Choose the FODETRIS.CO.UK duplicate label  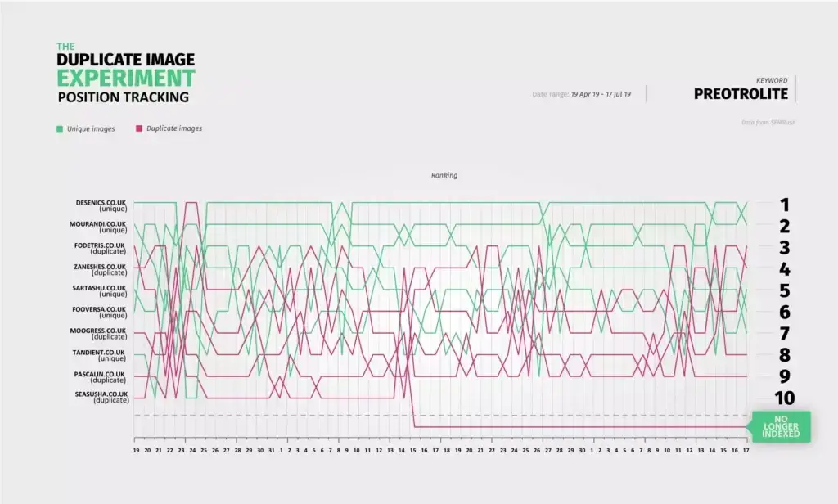100,246
